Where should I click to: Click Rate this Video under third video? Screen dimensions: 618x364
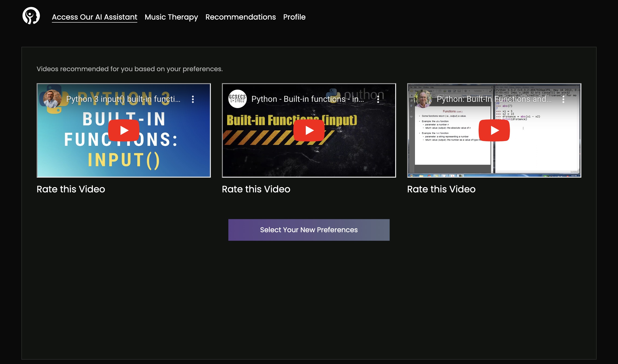coord(441,189)
